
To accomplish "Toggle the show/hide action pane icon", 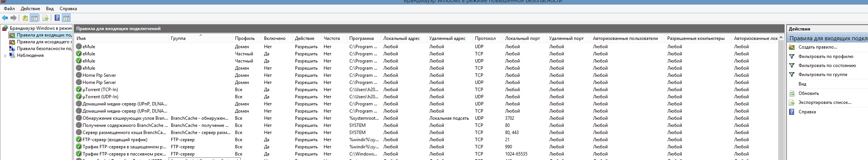I will [x=66, y=18].
